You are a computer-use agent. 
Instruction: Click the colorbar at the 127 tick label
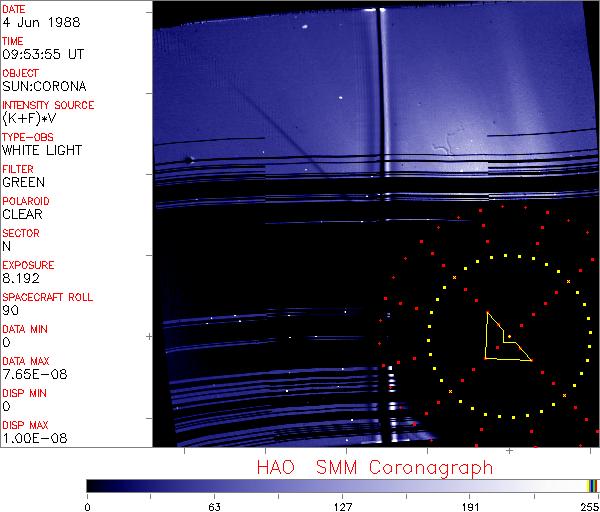342,486
